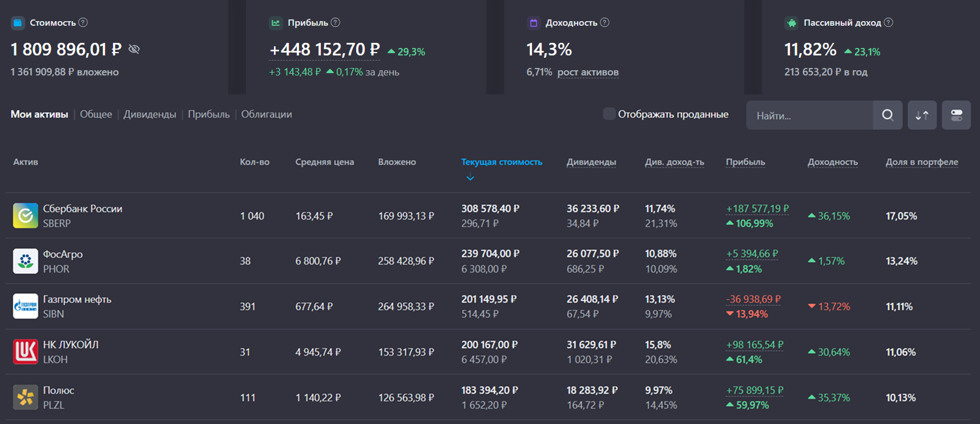Select the Мои активы tab

pos(39,114)
